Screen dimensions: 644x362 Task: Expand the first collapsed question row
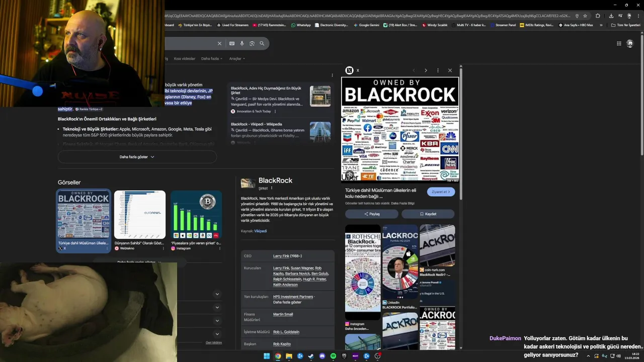click(x=217, y=294)
